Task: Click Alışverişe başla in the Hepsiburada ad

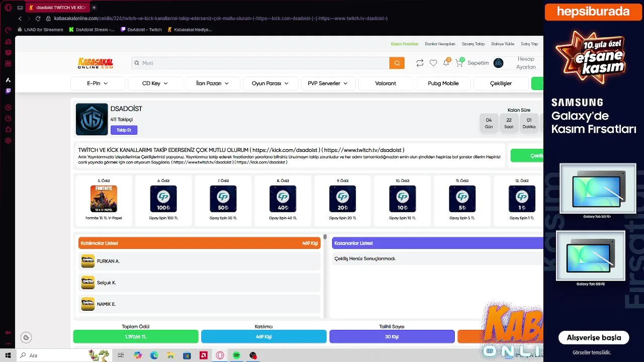Action: [594, 337]
